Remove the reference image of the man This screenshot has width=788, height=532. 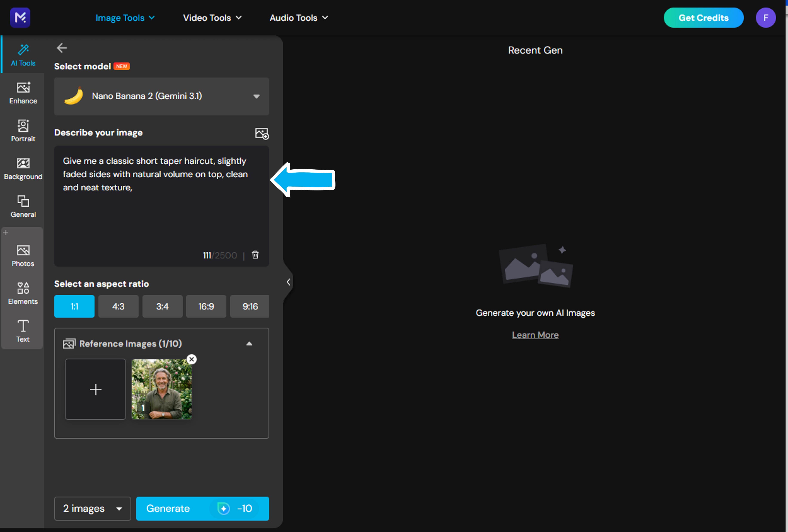coord(192,359)
